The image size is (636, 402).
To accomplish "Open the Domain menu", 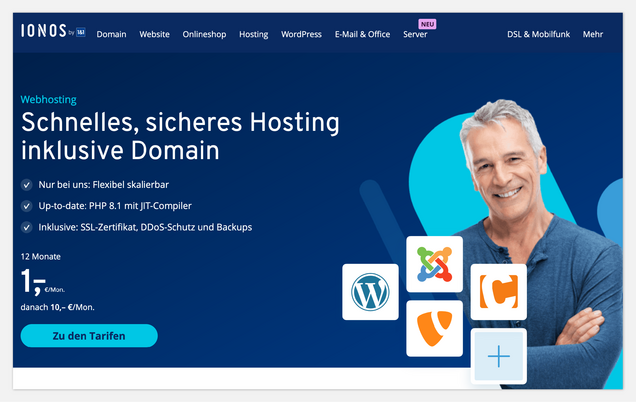I will pyautogui.click(x=111, y=34).
